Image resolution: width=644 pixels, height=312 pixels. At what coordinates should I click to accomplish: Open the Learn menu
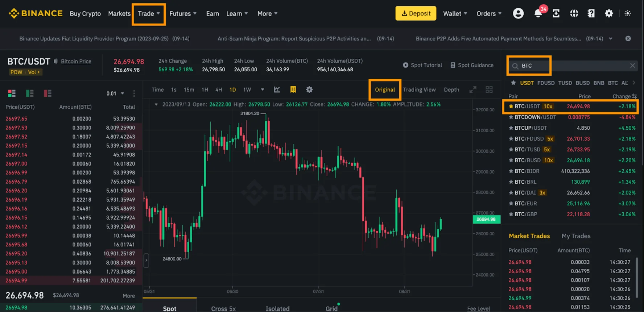click(x=237, y=14)
